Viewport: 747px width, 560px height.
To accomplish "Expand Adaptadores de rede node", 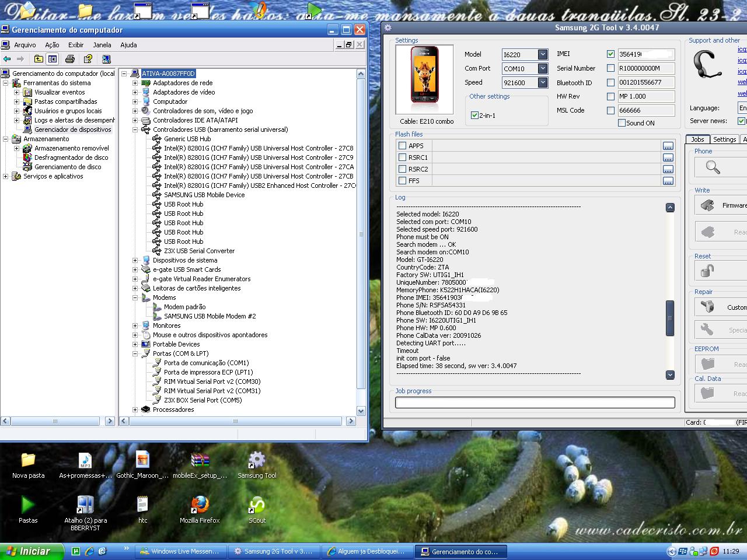I will (x=135, y=83).
